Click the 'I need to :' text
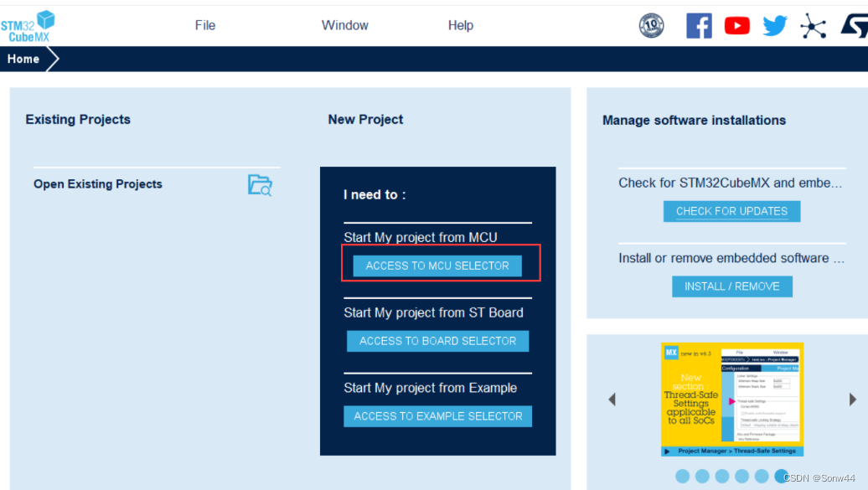Viewport: 868px width, 490px height. 375,195
